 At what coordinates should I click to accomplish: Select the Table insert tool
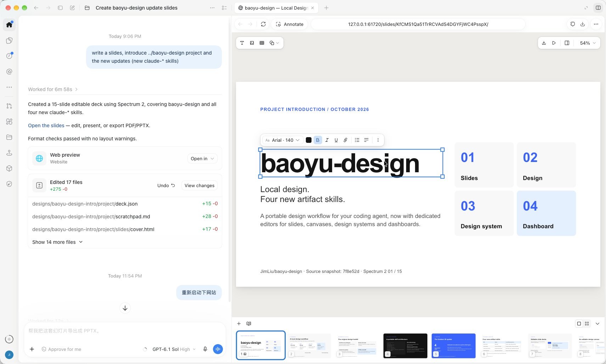tap(262, 43)
